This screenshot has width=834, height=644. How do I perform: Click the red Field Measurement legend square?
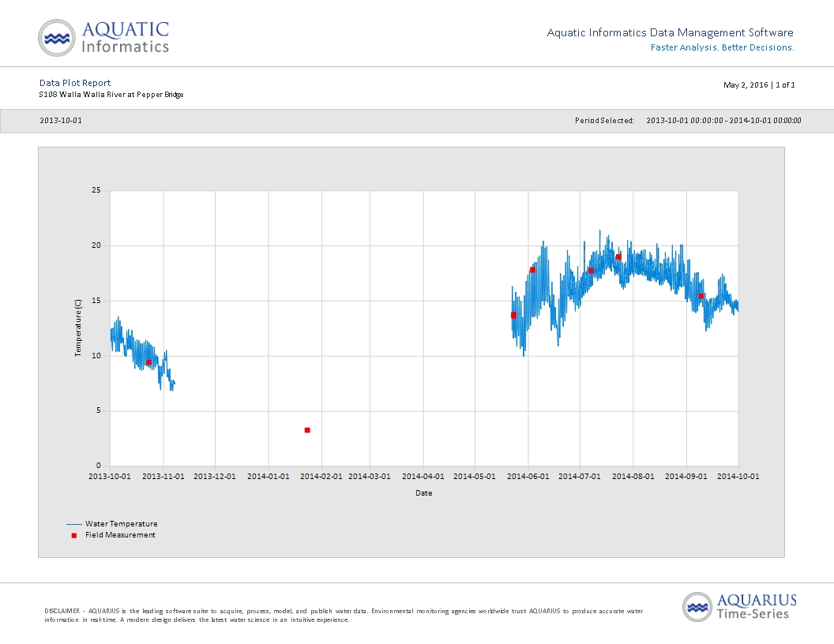74,535
